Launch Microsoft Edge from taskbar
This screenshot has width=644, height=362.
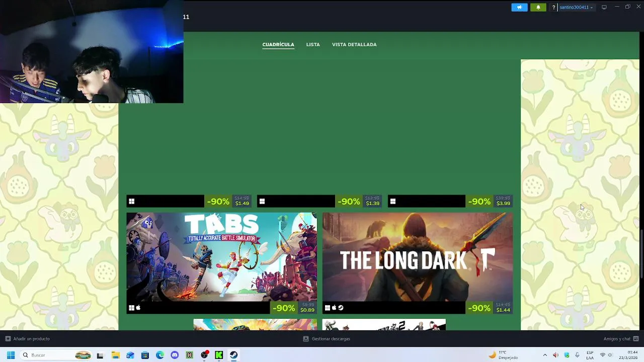coord(160,355)
